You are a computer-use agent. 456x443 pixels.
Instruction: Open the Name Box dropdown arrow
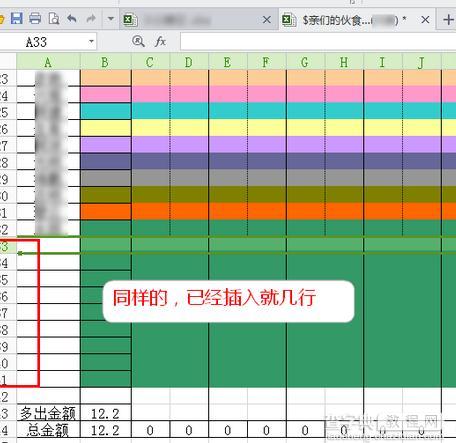[91, 42]
